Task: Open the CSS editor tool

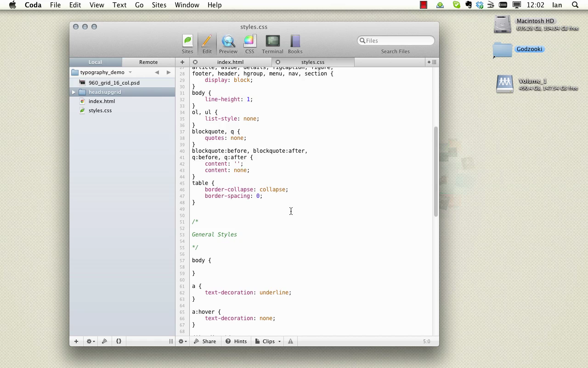Action: click(x=249, y=44)
